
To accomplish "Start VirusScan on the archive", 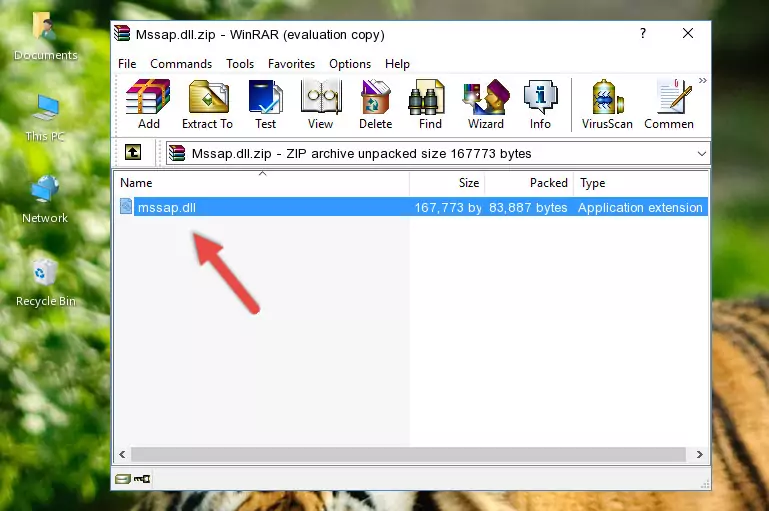I will click(607, 104).
